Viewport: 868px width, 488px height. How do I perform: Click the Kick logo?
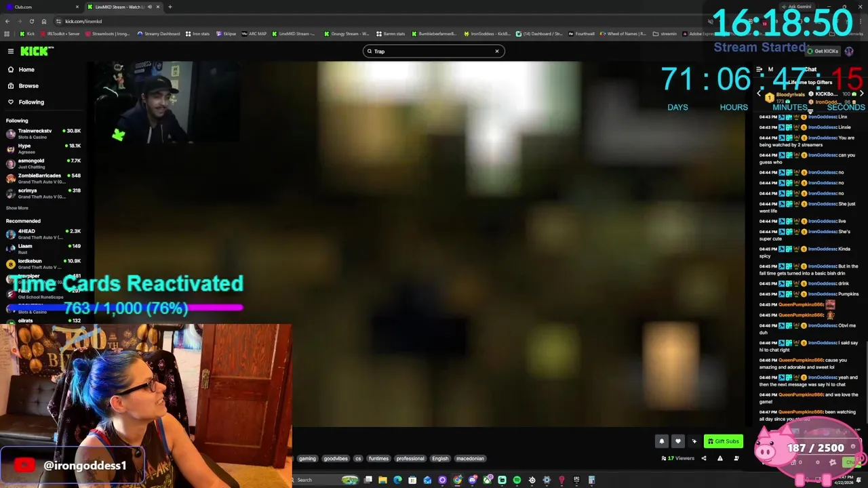tap(37, 52)
